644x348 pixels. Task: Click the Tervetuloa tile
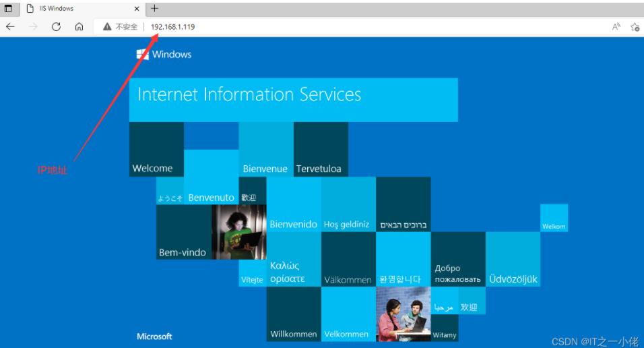click(321, 149)
